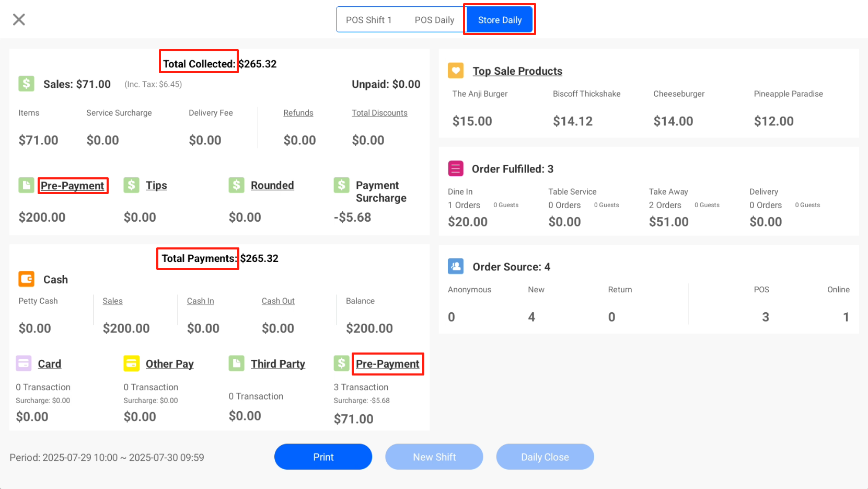Click the Payment Surcharge -$5.68 value
The height and width of the screenshot is (489, 868).
click(353, 217)
